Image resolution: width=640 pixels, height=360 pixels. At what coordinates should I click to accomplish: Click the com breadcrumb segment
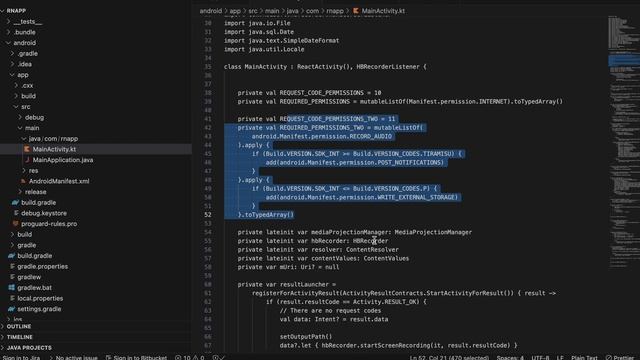pos(312,11)
